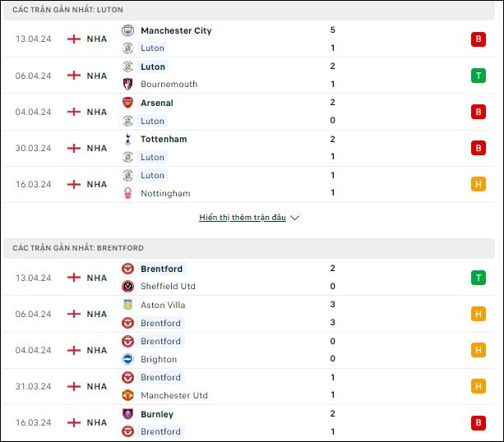This screenshot has width=504, height=442.
Task: Click the Burnley crest icon
Action: (128, 414)
